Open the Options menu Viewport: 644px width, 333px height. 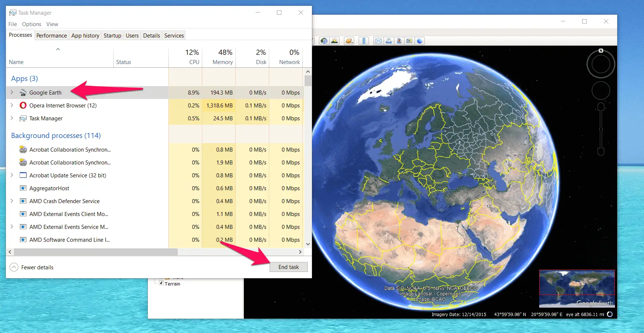[x=32, y=24]
